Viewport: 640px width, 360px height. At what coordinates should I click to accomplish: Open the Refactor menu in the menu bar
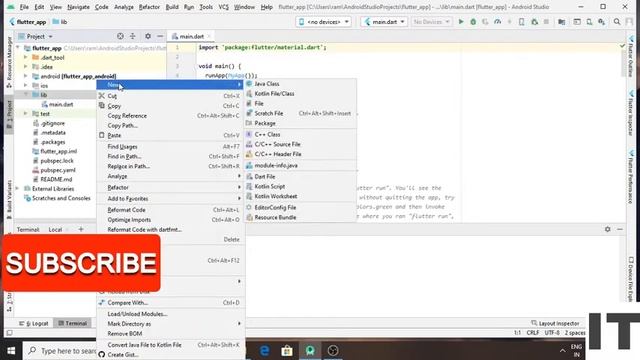tap(149, 7)
